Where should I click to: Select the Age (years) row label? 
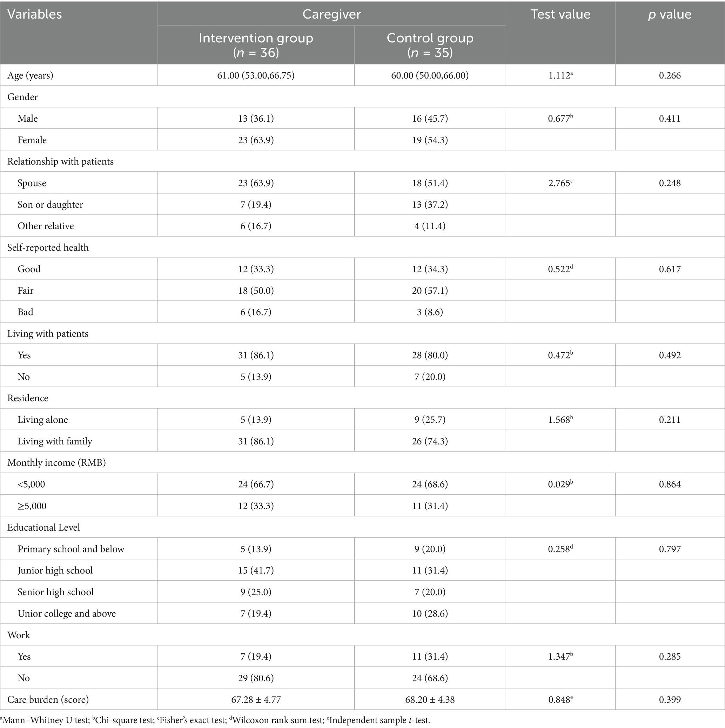coord(31,75)
